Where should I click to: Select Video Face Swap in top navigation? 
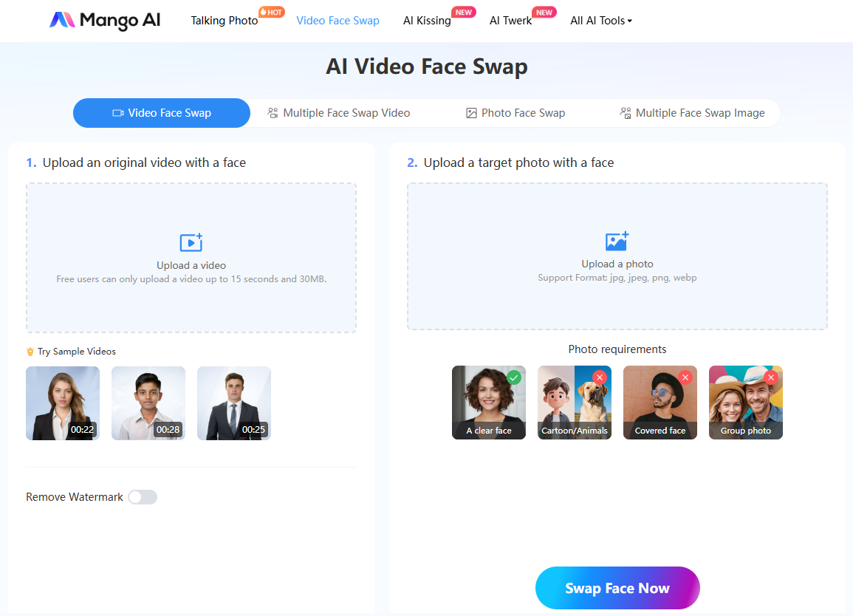point(338,21)
